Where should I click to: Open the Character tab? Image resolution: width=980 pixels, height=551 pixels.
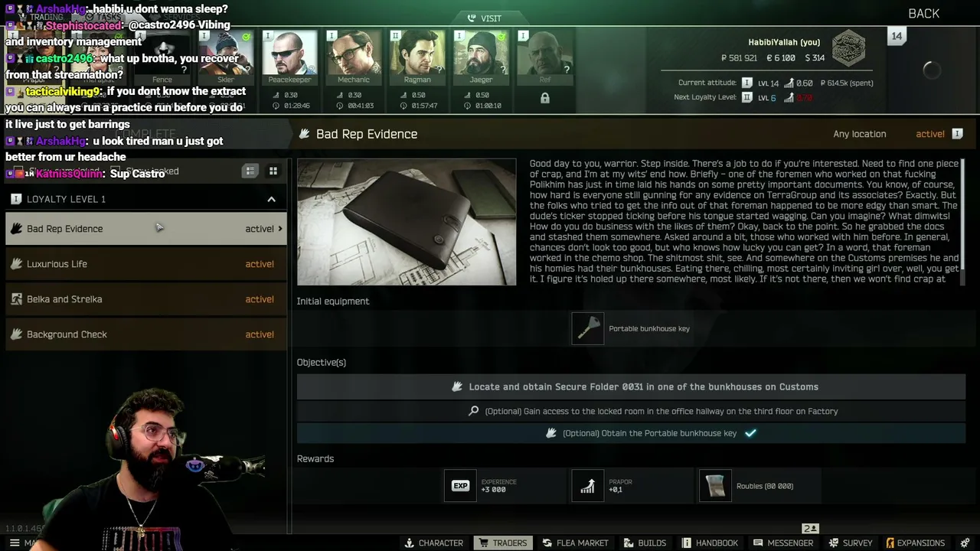(x=434, y=543)
